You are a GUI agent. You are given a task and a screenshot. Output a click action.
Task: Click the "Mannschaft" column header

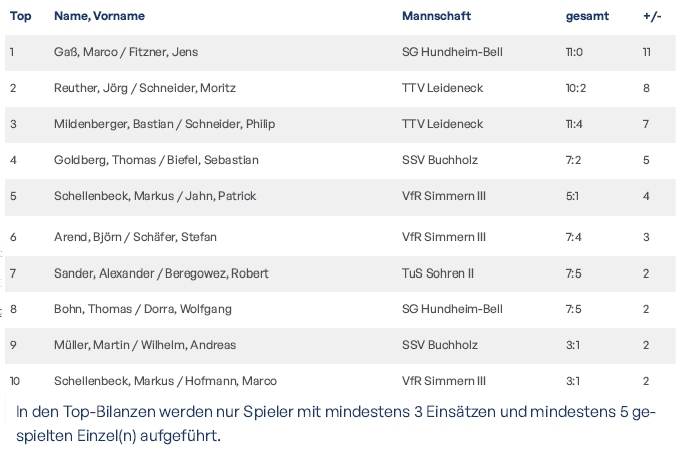click(x=436, y=16)
